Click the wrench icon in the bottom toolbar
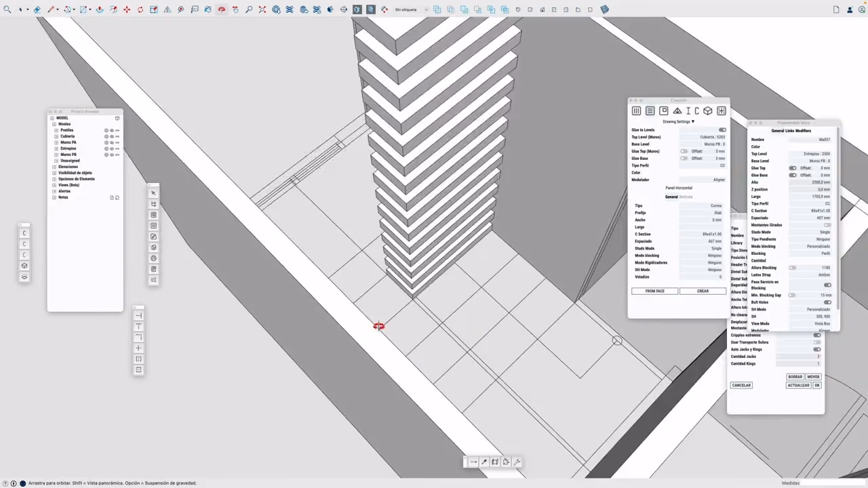This screenshot has width=868, height=488. coord(517,462)
